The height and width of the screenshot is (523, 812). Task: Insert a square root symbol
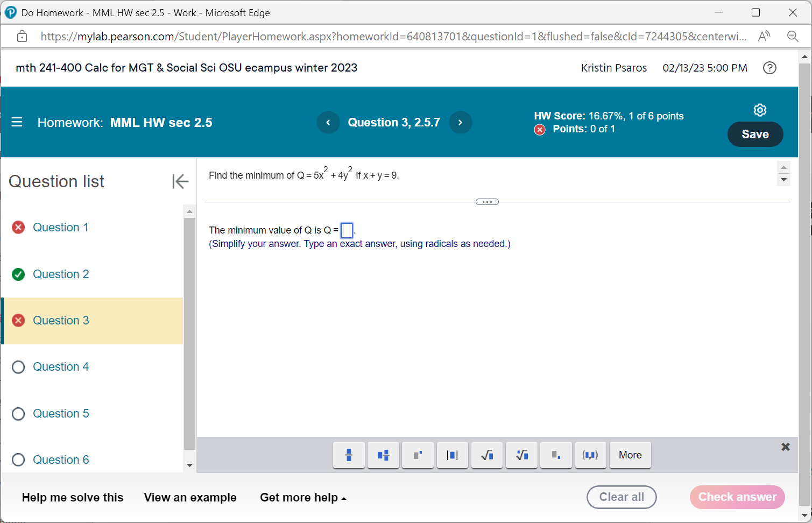click(487, 455)
